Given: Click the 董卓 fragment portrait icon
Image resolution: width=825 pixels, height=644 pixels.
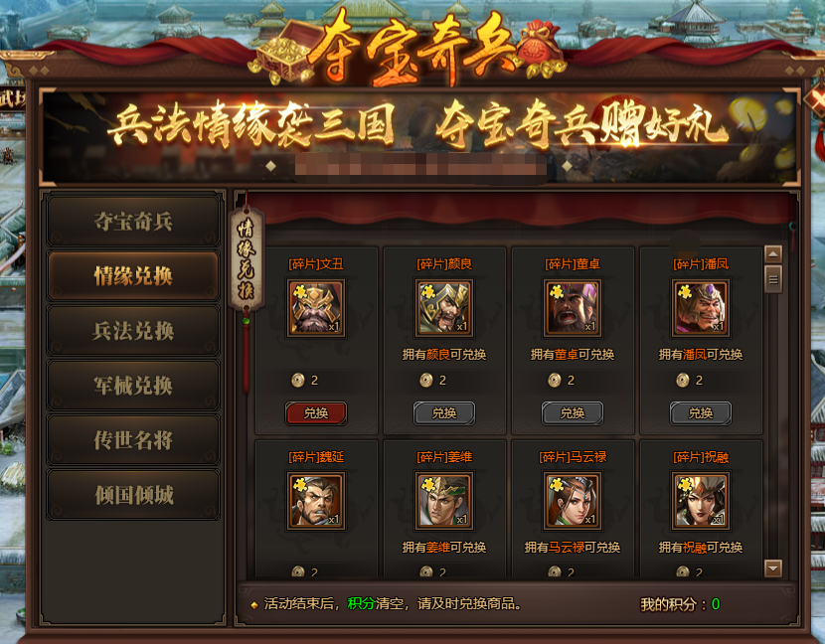Looking at the screenshot, I should [x=573, y=308].
